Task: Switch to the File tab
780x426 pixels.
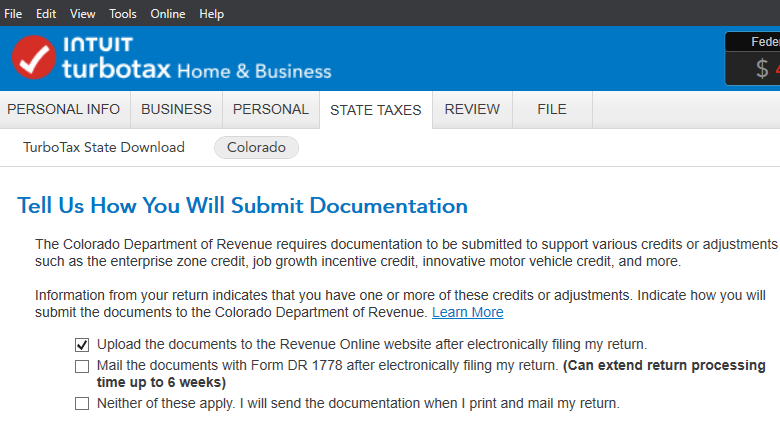Action: point(552,109)
